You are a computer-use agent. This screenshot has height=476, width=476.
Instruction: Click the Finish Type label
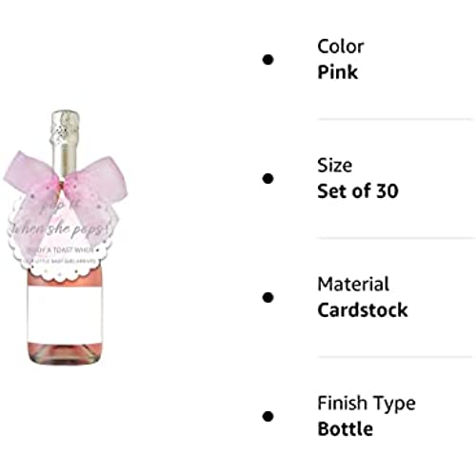click(x=367, y=404)
